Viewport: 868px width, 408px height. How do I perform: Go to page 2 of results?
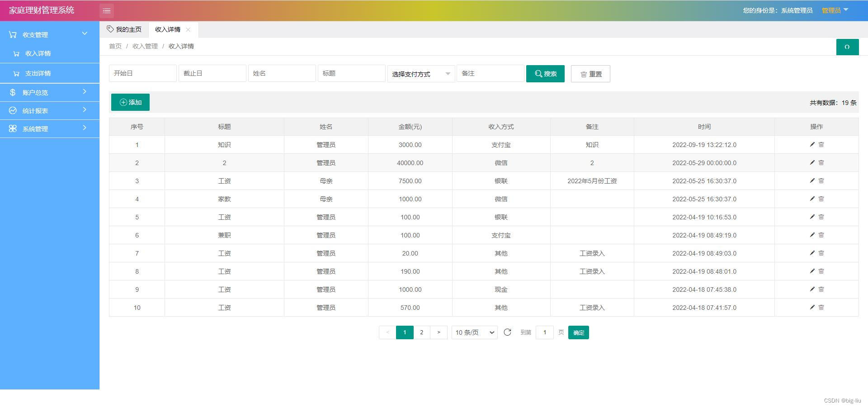[422, 332]
